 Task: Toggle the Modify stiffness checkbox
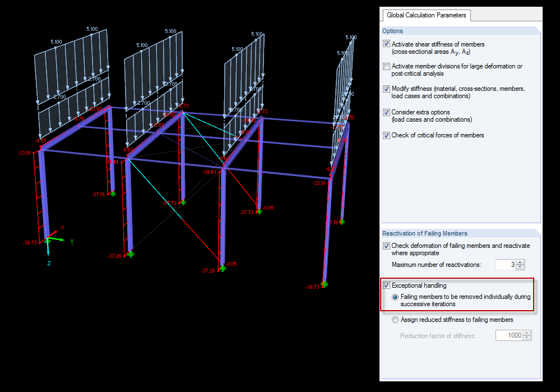pos(386,89)
